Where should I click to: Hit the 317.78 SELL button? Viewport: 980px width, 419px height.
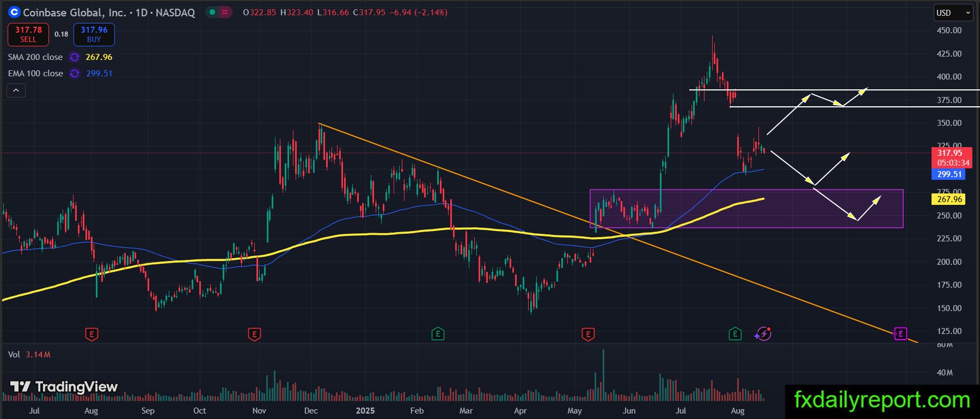point(28,34)
